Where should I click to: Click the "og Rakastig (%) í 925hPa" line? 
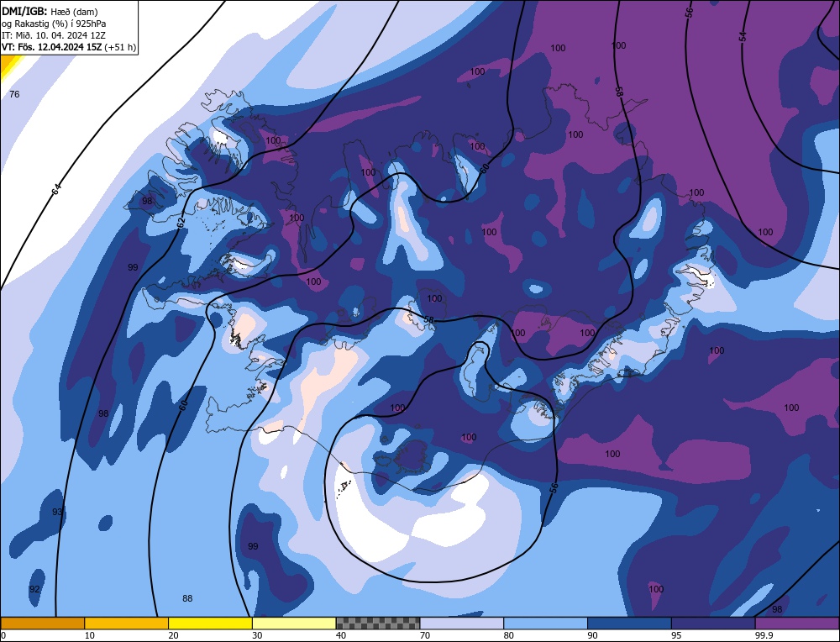54,23
